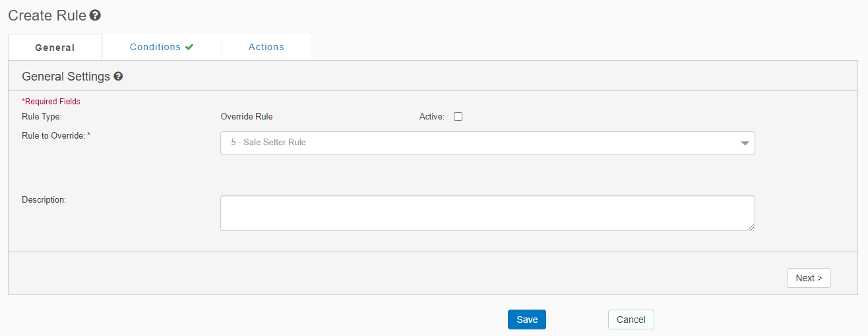Image resolution: width=868 pixels, height=336 pixels.
Task: Click the Active label text
Action: click(x=431, y=117)
